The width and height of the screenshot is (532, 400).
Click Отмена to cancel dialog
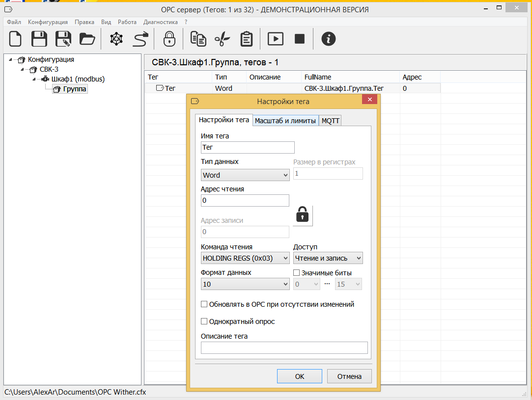pyautogui.click(x=349, y=376)
